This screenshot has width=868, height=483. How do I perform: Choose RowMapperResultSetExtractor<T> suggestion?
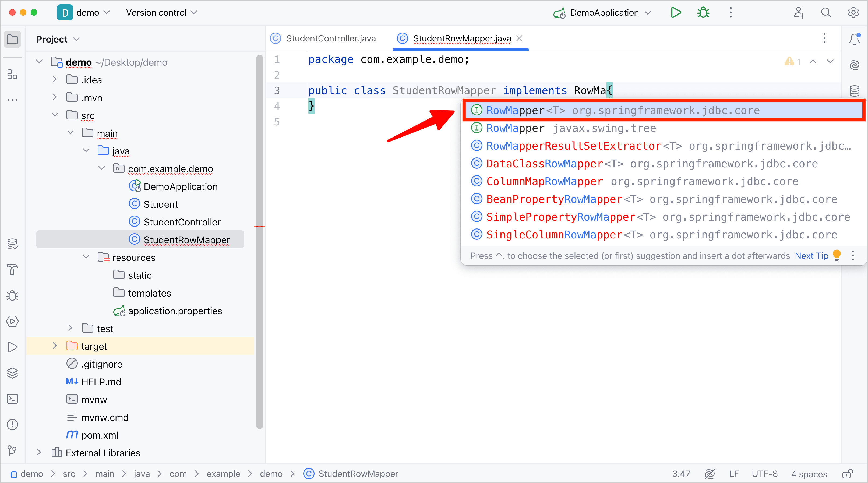(x=664, y=146)
